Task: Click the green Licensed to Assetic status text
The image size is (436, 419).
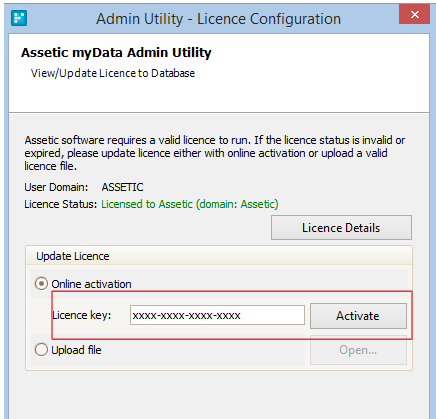Action: (190, 204)
